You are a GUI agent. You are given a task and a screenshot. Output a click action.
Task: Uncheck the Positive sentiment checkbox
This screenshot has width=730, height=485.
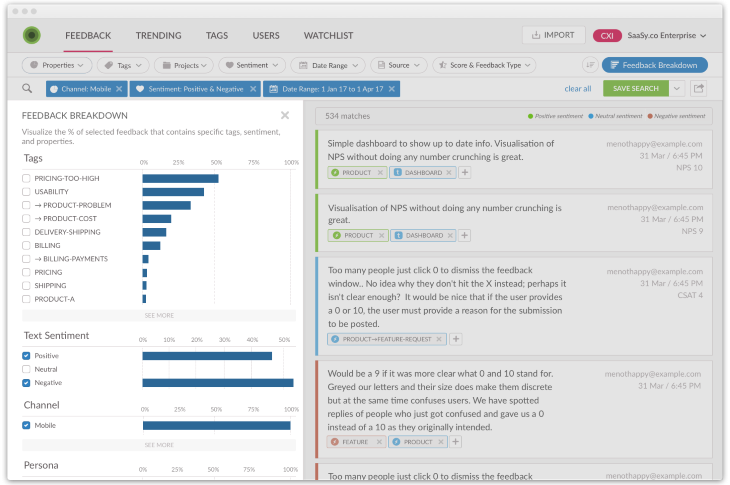[x=27, y=356]
